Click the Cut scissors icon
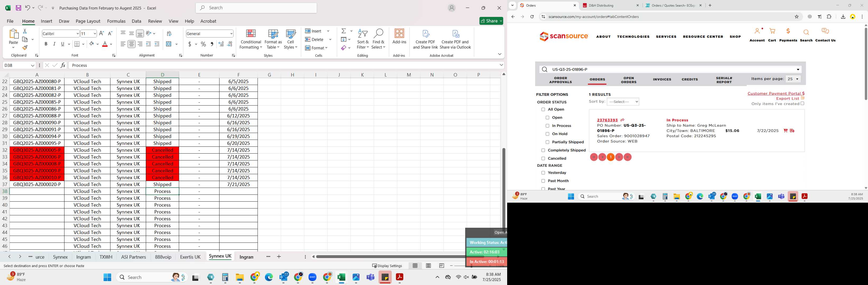 pos(25,31)
